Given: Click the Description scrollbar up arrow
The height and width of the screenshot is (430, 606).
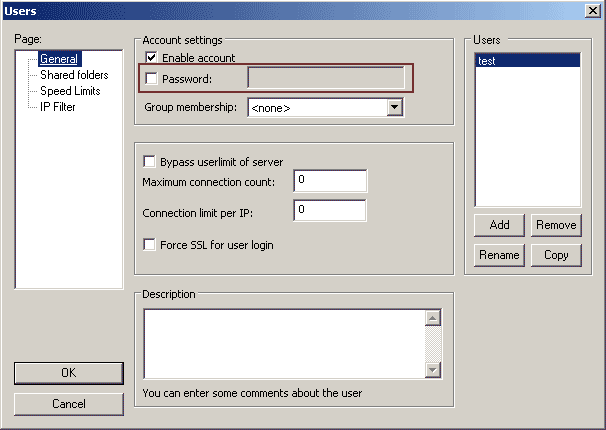Looking at the screenshot, I should 433,318.
